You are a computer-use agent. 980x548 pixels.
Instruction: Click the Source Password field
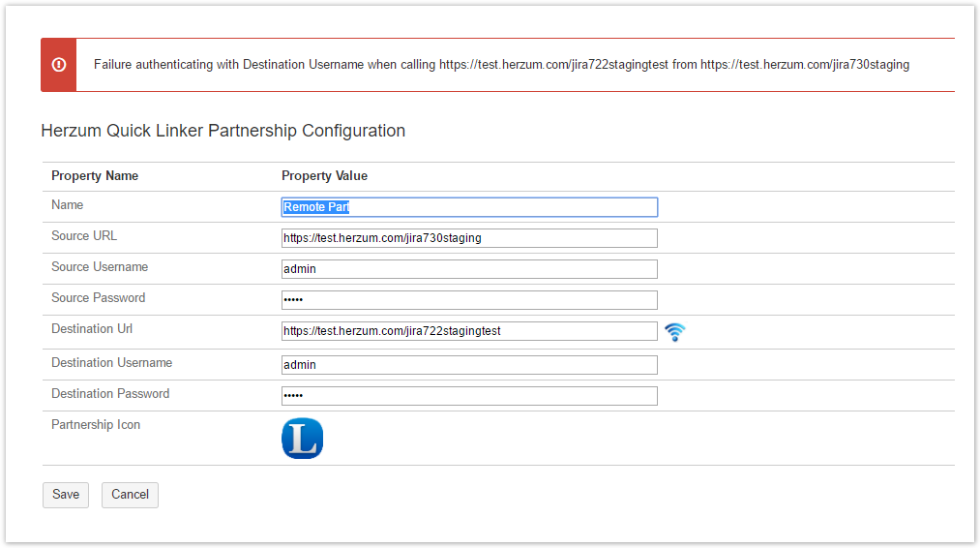[x=469, y=300]
